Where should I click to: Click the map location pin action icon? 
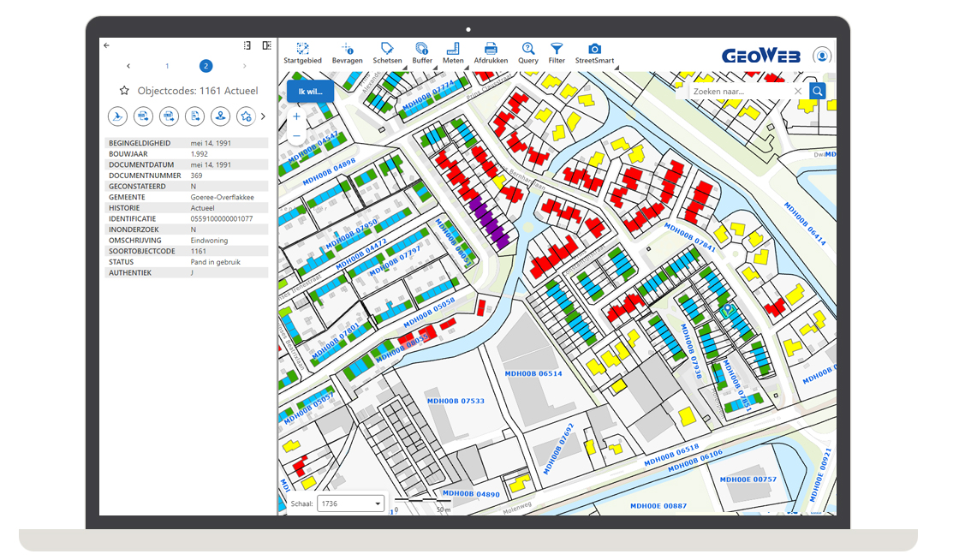220,116
